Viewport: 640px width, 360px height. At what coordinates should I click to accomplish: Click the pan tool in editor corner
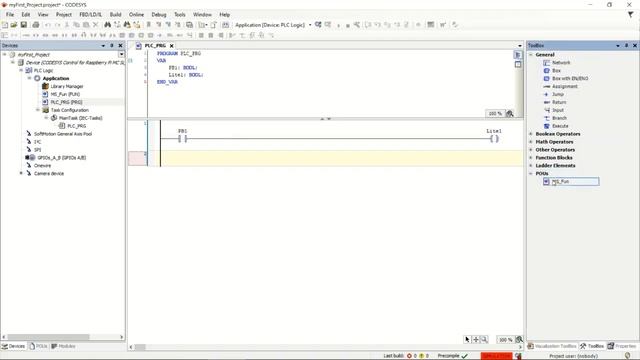476,339
